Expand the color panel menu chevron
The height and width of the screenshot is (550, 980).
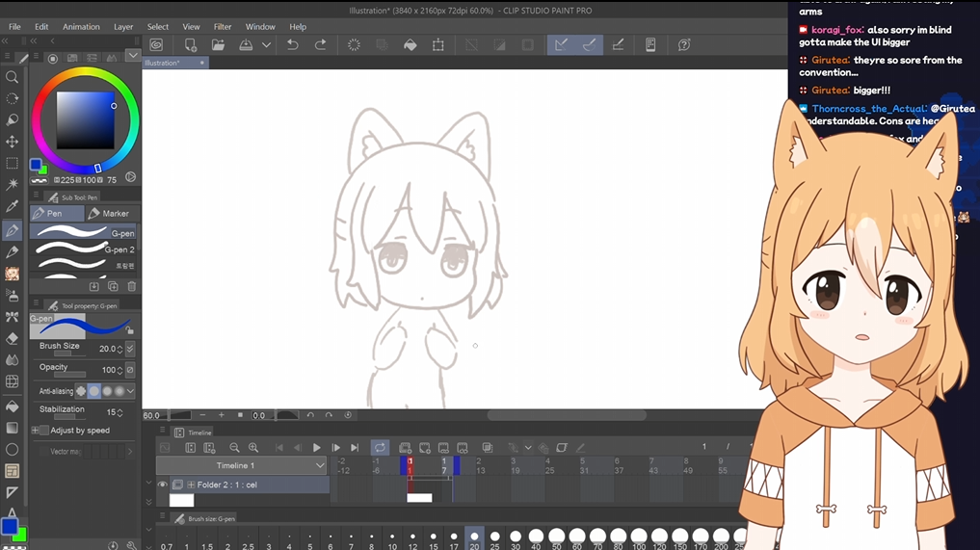[133, 56]
